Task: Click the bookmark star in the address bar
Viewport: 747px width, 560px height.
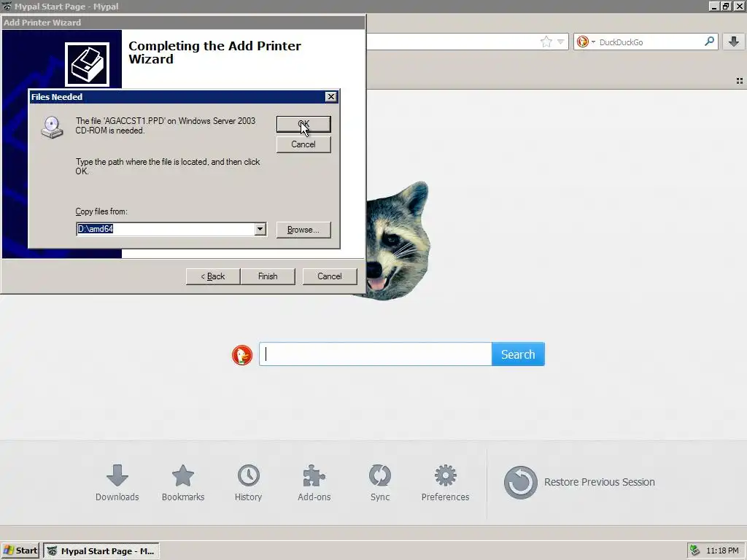Action: (x=546, y=42)
